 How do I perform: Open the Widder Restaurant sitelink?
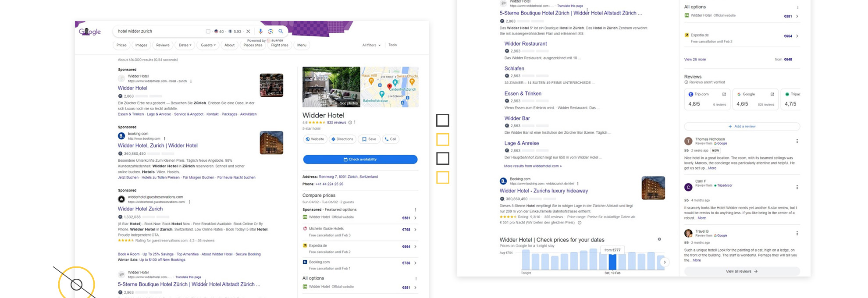(x=526, y=44)
